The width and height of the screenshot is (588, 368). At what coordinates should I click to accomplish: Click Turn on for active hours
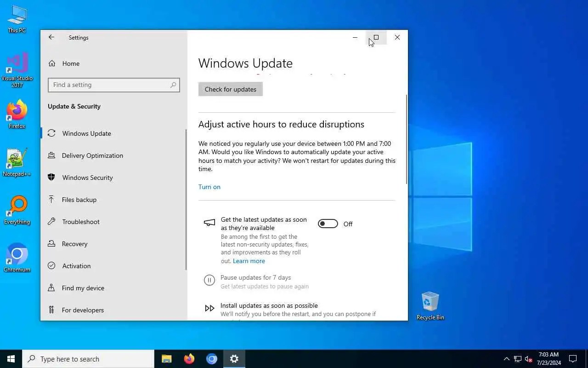click(209, 187)
